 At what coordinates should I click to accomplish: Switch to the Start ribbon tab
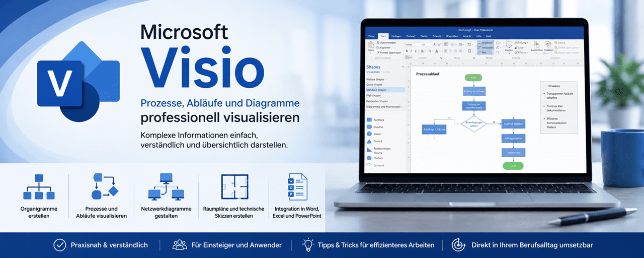383,36
